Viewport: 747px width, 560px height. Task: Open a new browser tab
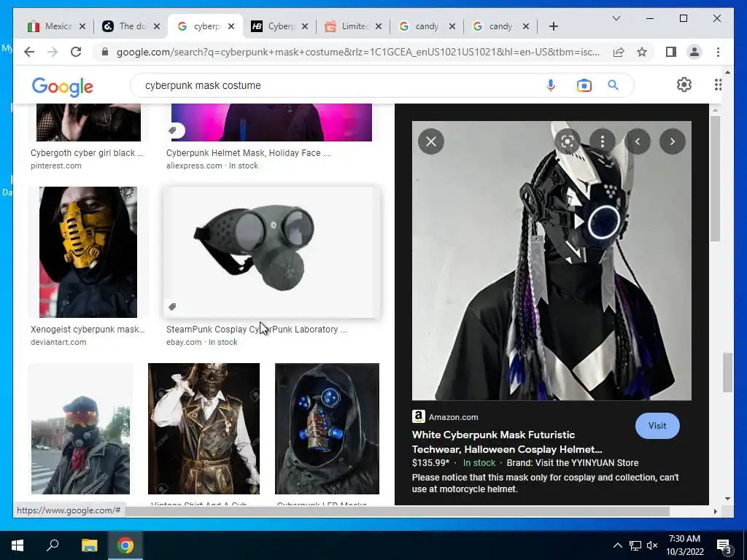(553, 26)
